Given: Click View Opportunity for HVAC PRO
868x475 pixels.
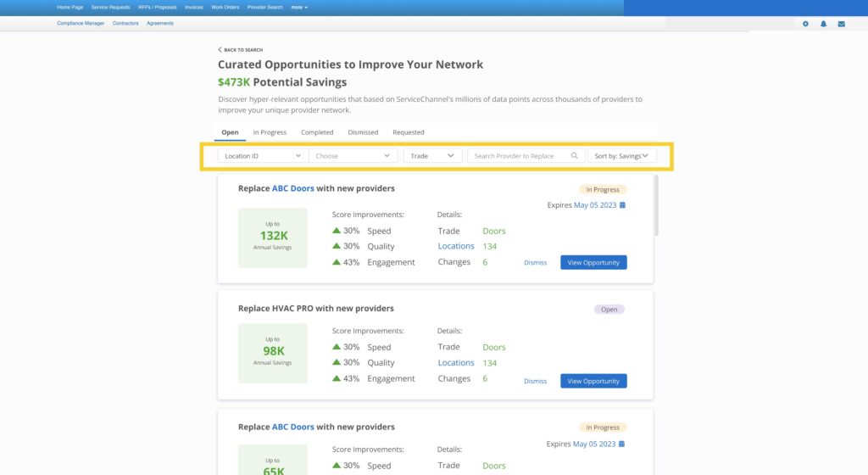Looking at the screenshot, I should pos(593,381).
